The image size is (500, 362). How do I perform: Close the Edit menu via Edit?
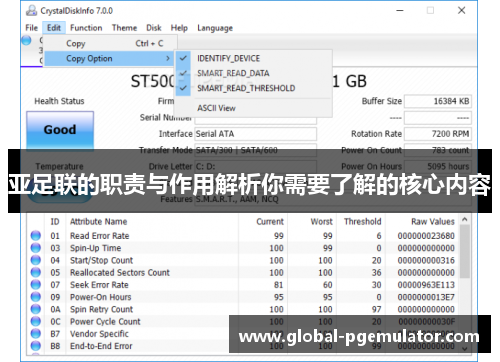click(54, 28)
